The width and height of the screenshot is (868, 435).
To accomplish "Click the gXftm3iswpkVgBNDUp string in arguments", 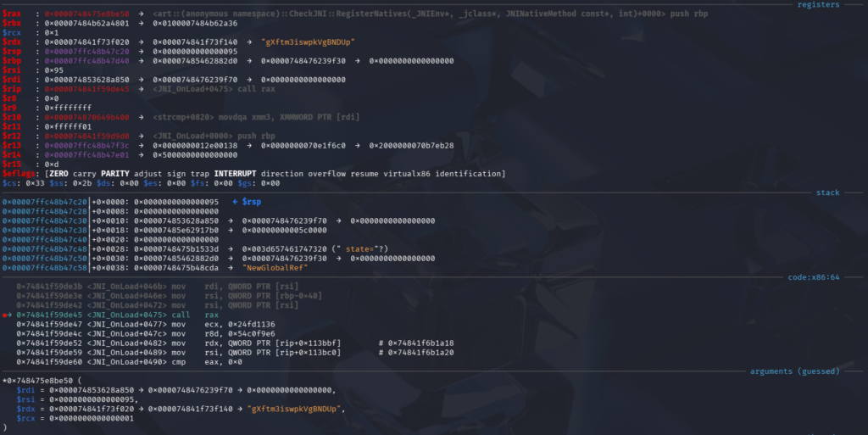I will coord(294,409).
